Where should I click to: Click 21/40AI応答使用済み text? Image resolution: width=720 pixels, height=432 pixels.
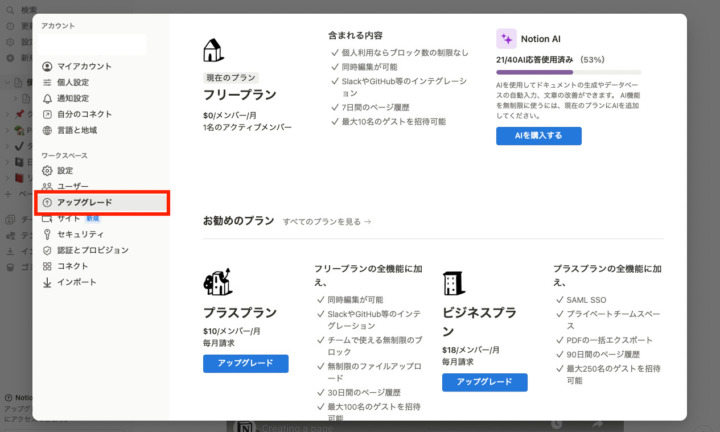tap(534, 60)
